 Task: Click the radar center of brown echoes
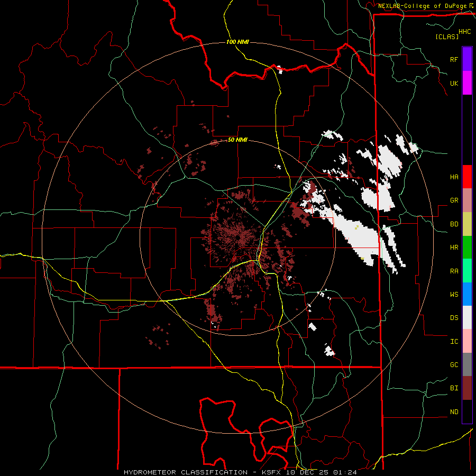click(237, 238)
